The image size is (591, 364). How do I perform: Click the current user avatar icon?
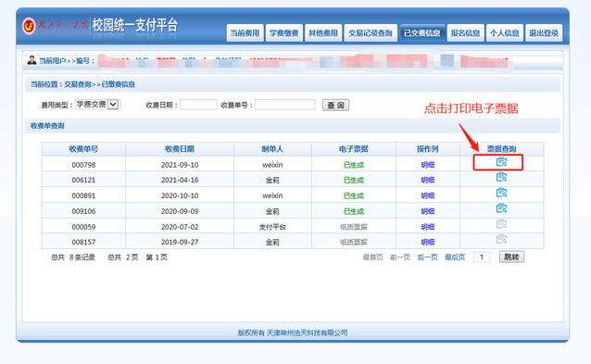(x=31, y=60)
